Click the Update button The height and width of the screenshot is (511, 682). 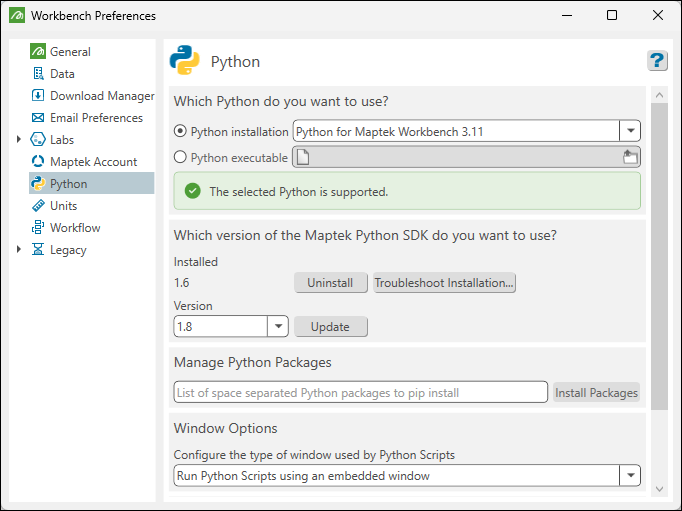point(331,327)
